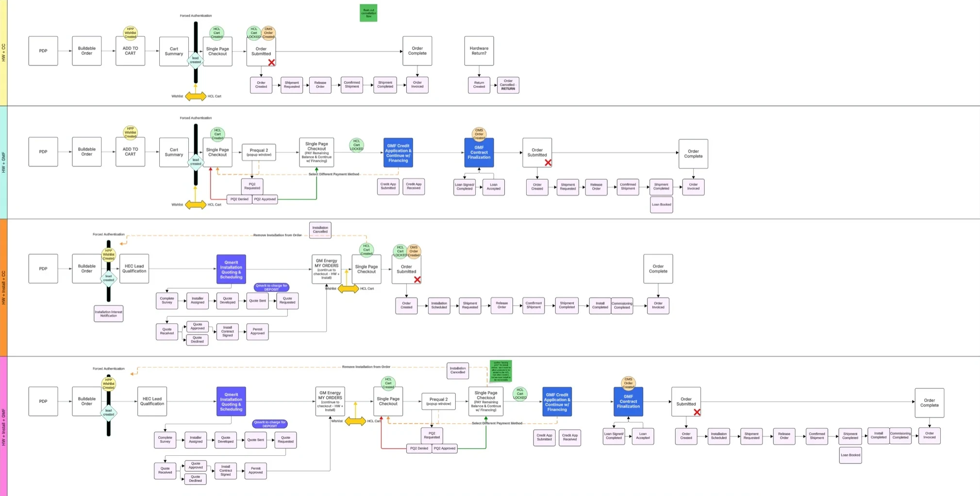Select Permit Approved in HW + Install + CC lane
Viewport: 980px width, 496px height.
(x=258, y=331)
